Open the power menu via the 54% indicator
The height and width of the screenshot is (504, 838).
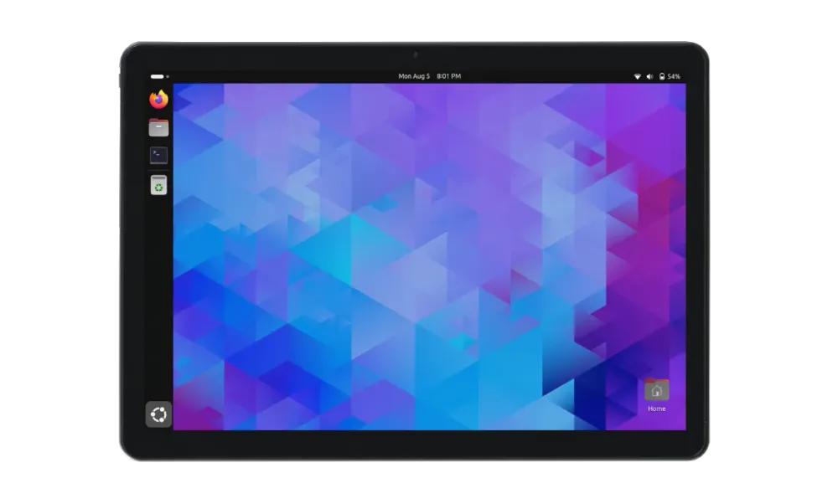tap(672, 75)
